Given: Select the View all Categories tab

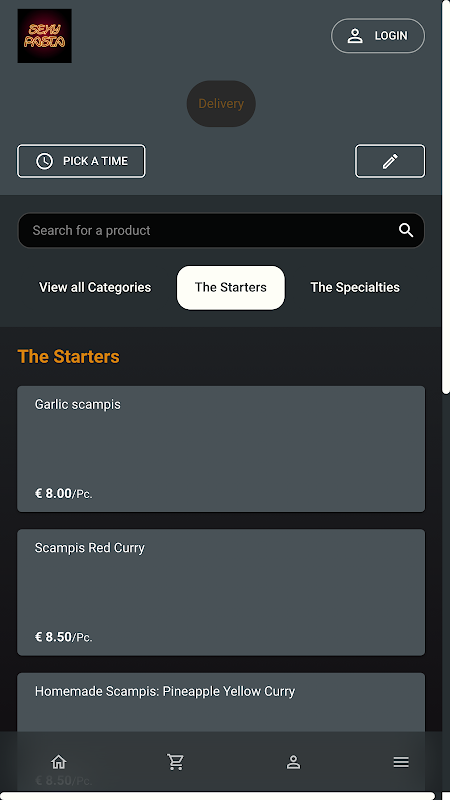Looking at the screenshot, I should (x=95, y=287).
